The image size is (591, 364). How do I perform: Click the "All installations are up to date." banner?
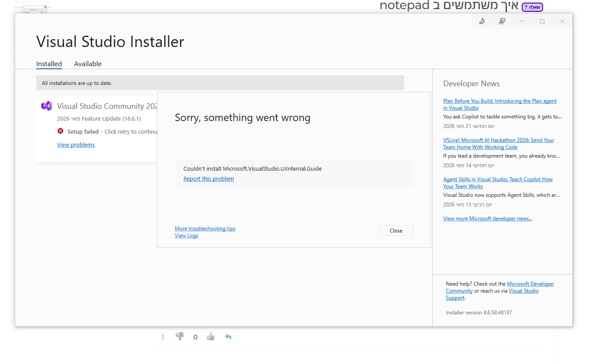(220, 83)
